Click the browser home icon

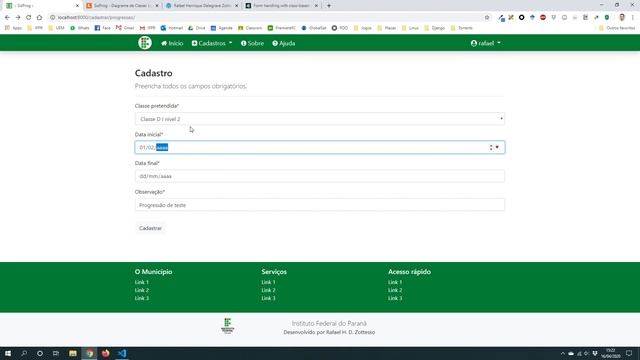(39, 18)
